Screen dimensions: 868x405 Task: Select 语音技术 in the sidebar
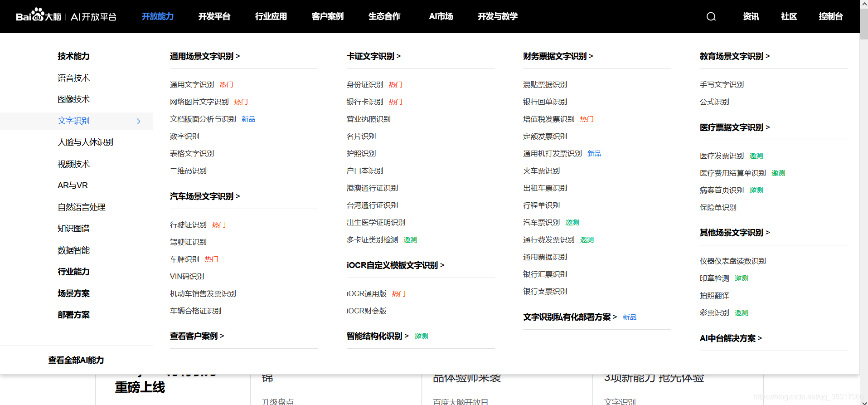click(x=73, y=78)
